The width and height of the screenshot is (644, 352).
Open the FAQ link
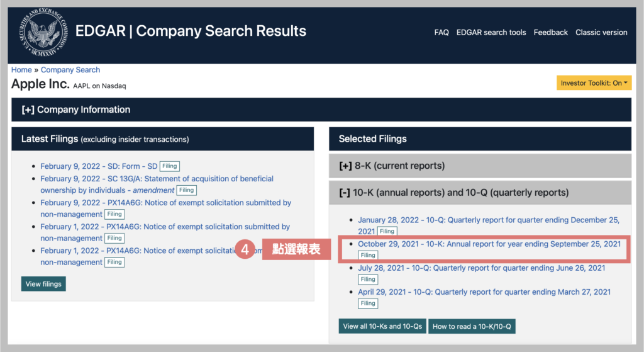pos(441,33)
